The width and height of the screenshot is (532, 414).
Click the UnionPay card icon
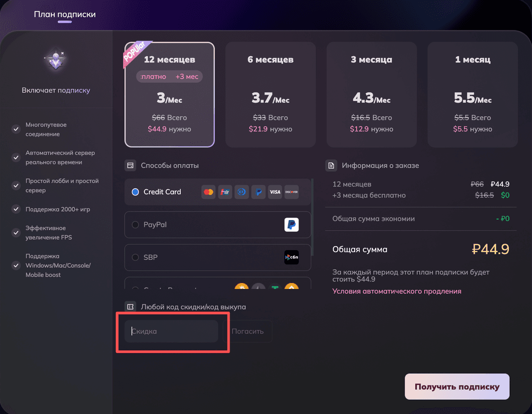[225, 192]
